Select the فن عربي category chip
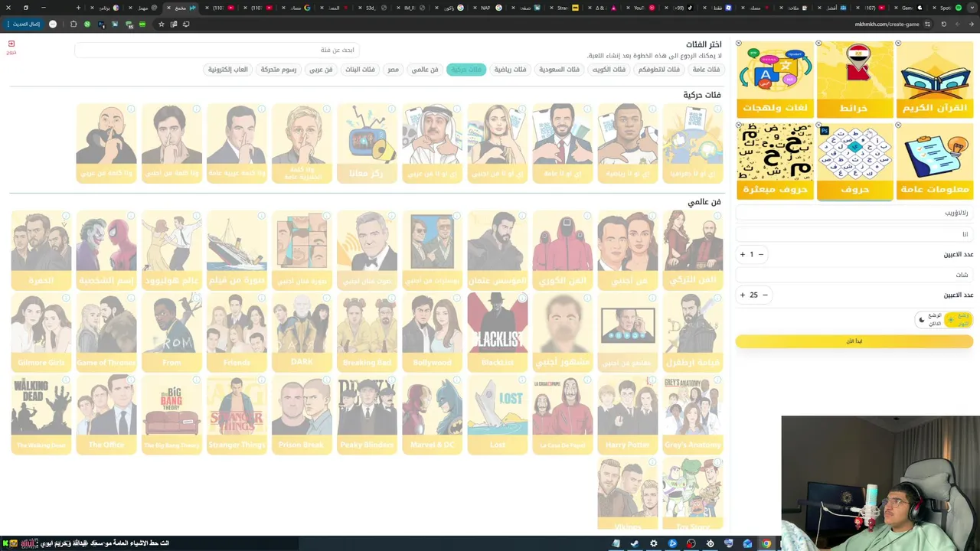The image size is (980, 551). [320, 70]
